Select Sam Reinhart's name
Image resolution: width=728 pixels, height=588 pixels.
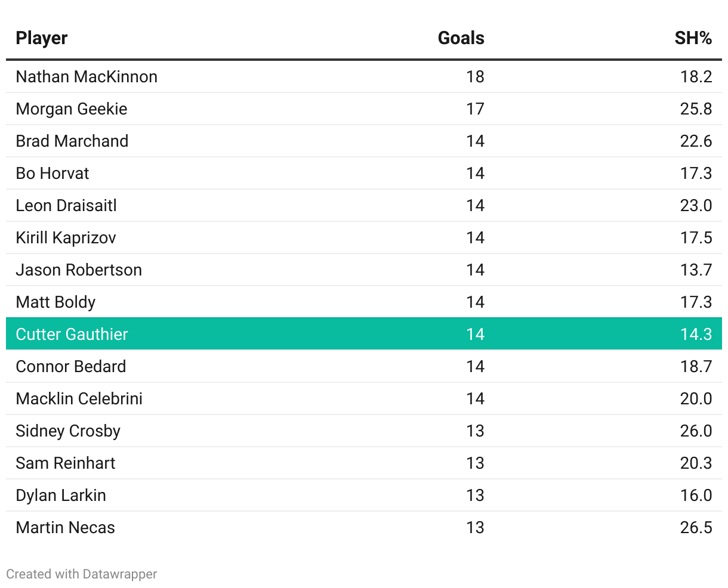point(66,463)
